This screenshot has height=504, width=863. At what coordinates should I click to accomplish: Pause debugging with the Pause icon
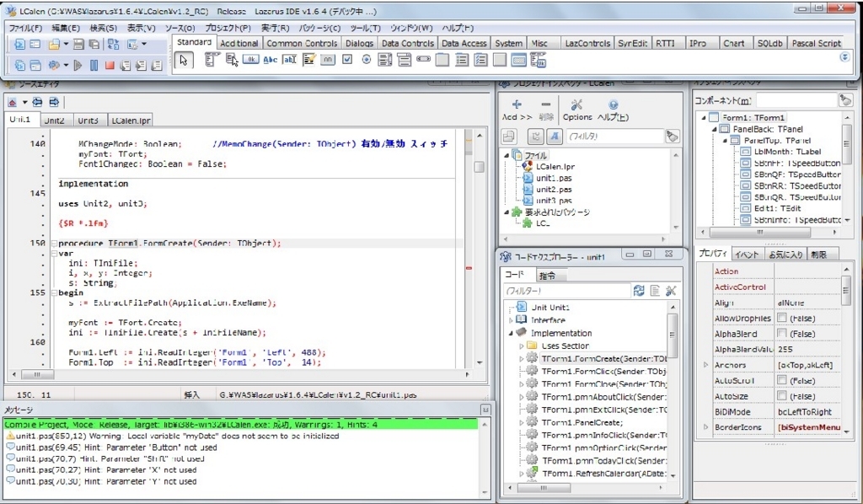tap(94, 66)
